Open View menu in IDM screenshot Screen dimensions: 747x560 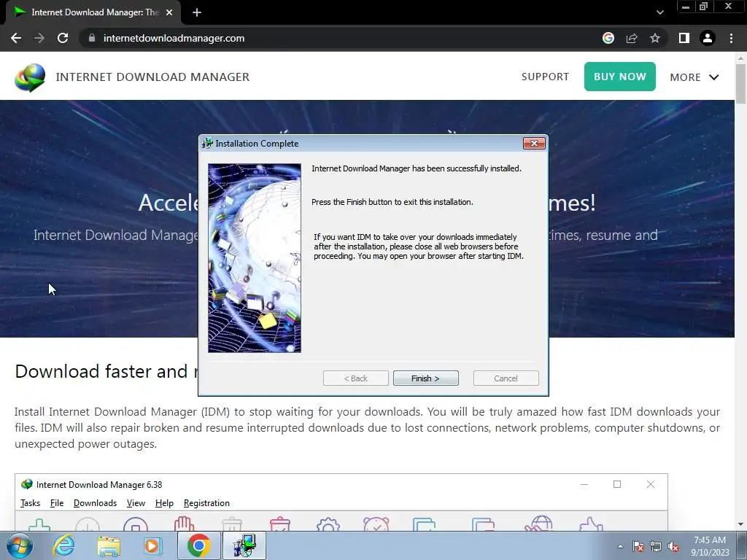136,503
